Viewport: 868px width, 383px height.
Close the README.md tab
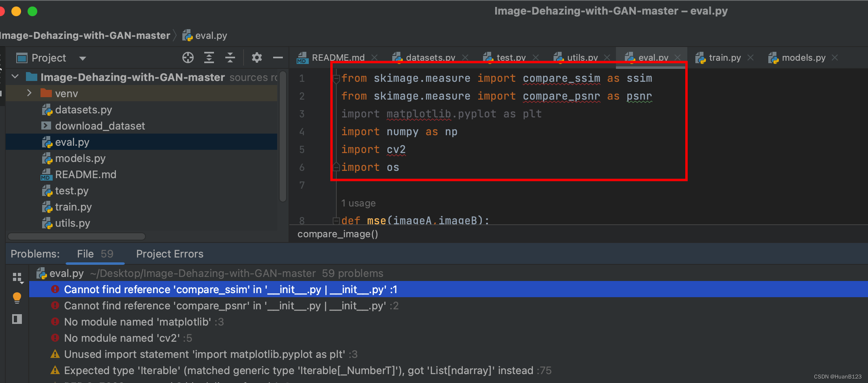[x=375, y=58]
